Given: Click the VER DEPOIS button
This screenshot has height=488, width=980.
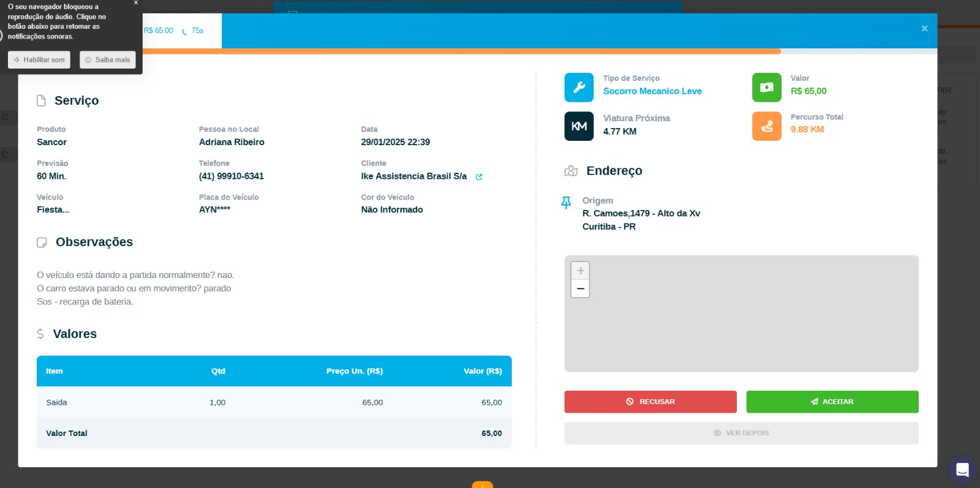Looking at the screenshot, I should click(x=742, y=433).
